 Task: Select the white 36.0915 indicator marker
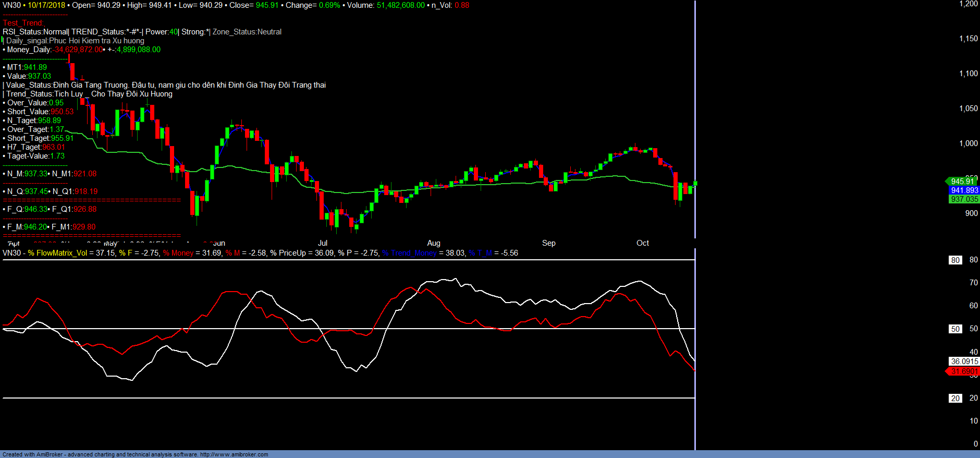click(x=964, y=361)
